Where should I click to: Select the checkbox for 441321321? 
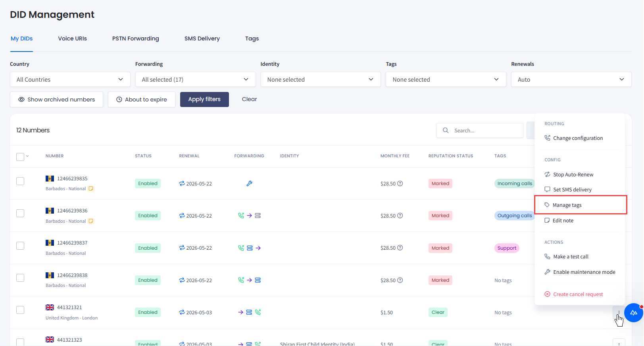tap(20, 310)
